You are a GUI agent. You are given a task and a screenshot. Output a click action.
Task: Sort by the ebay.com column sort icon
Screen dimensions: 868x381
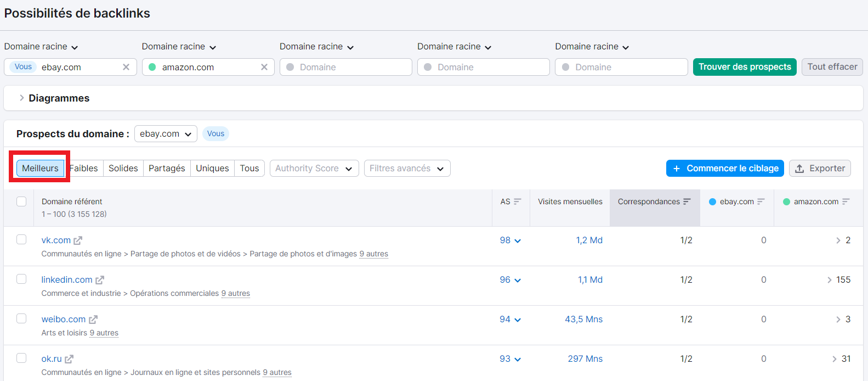(x=761, y=201)
